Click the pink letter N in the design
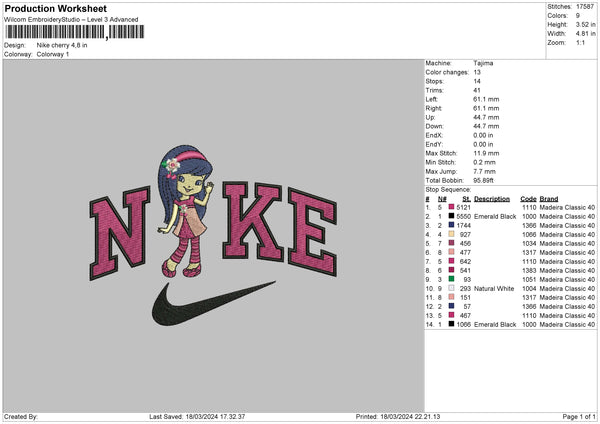The width and height of the screenshot is (600, 424). [x=119, y=233]
